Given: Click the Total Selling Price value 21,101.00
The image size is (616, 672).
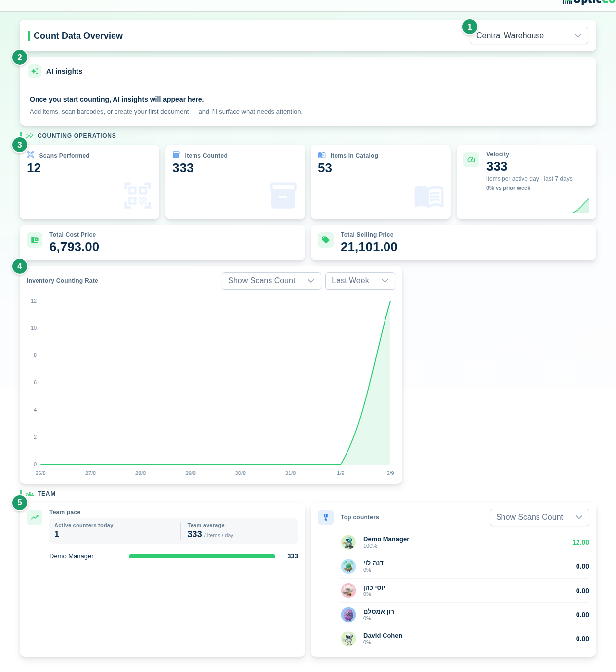Looking at the screenshot, I should (369, 247).
